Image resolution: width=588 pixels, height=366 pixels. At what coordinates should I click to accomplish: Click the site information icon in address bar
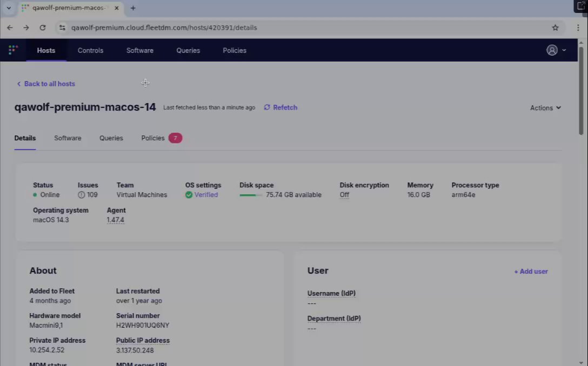(62, 28)
